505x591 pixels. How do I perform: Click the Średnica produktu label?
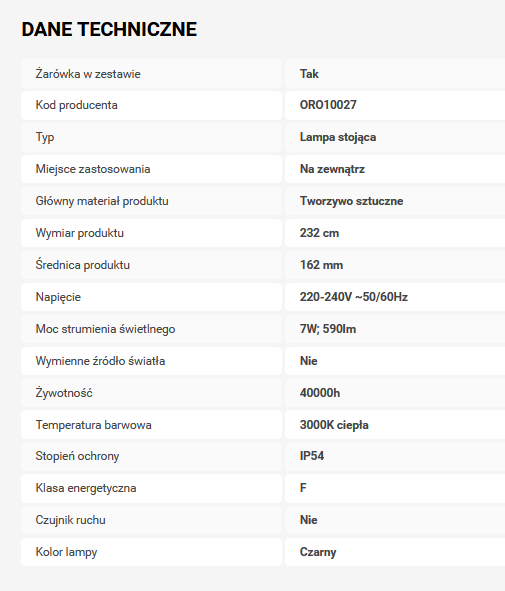(x=83, y=265)
